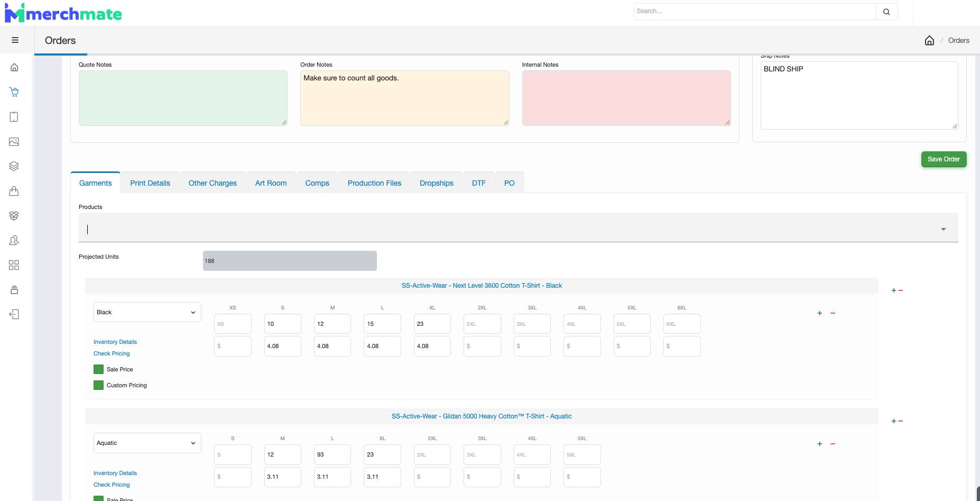Image resolution: width=980 pixels, height=501 pixels.
Task: Remove the Black color row with minus
Action: click(x=833, y=313)
